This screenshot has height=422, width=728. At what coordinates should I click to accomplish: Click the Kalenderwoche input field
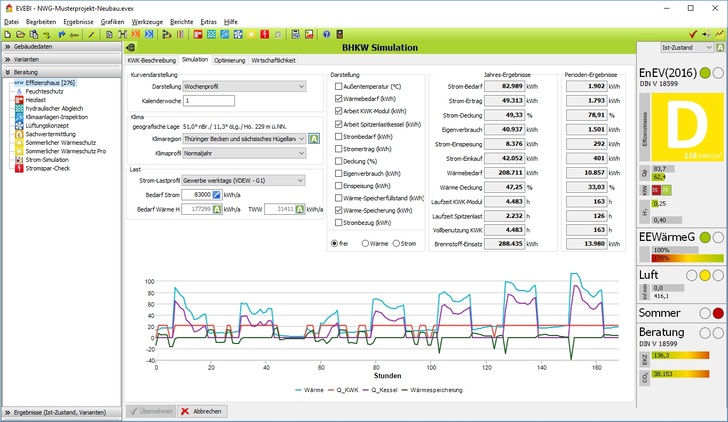point(208,100)
